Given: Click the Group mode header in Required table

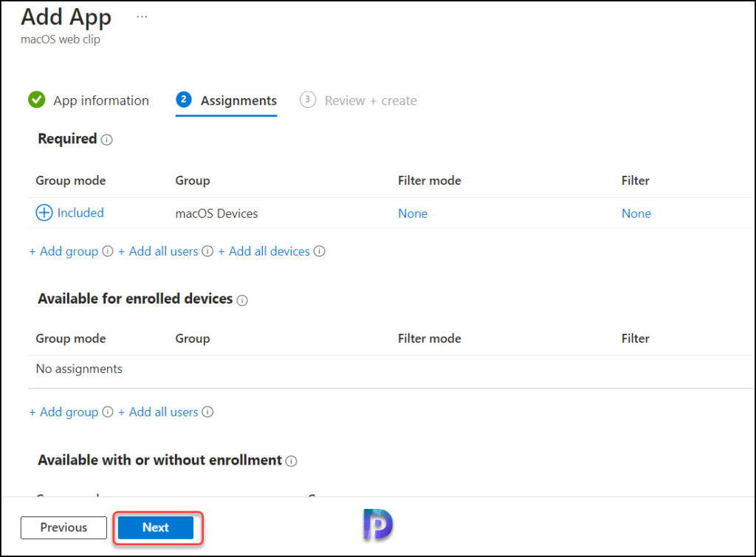Looking at the screenshot, I should [x=71, y=180].
